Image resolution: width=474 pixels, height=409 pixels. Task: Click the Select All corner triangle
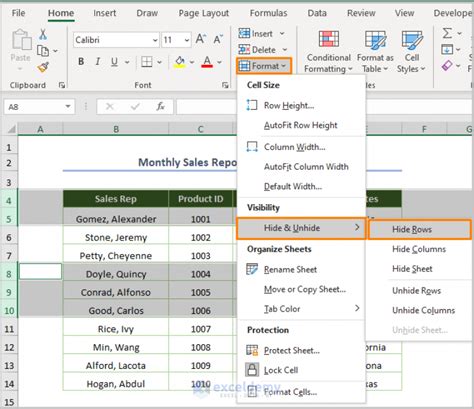click(x=11, y=129)
